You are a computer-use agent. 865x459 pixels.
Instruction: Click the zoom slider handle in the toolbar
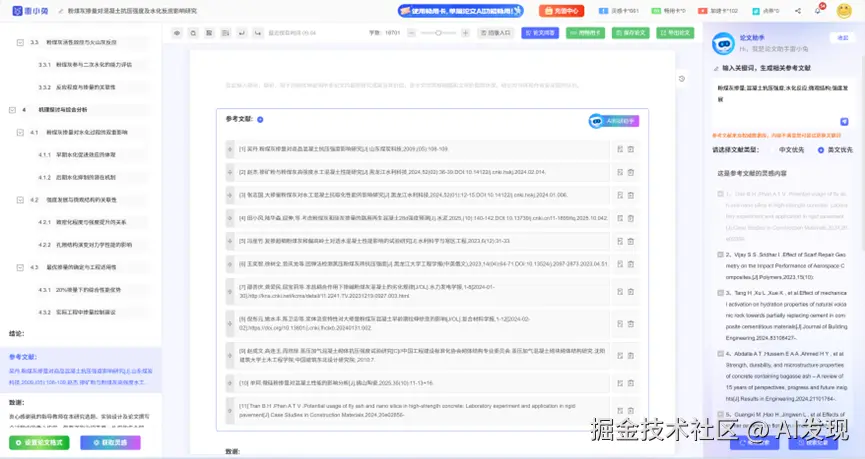[x=438, y=33]
